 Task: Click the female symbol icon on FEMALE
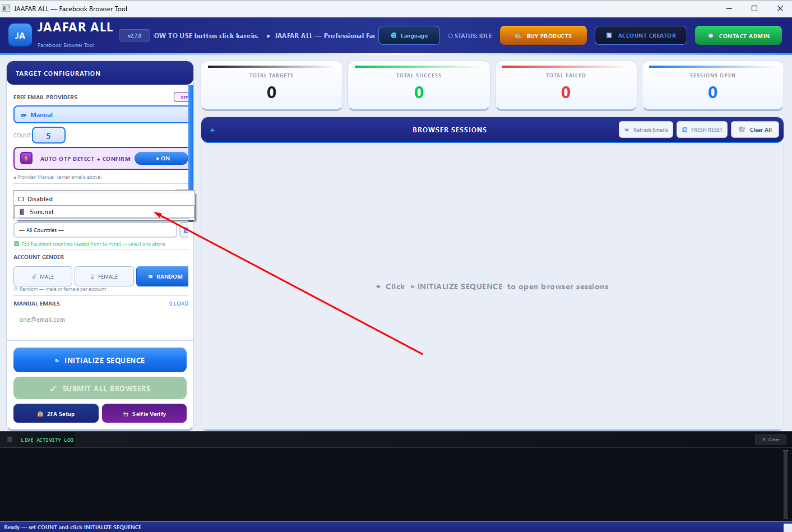pos(92,277)
